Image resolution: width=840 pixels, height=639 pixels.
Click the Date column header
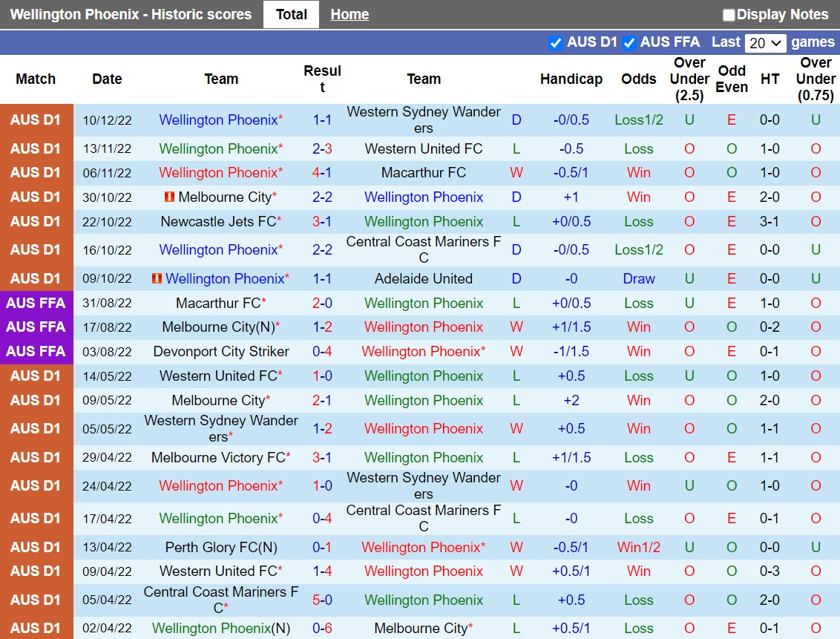107,79
